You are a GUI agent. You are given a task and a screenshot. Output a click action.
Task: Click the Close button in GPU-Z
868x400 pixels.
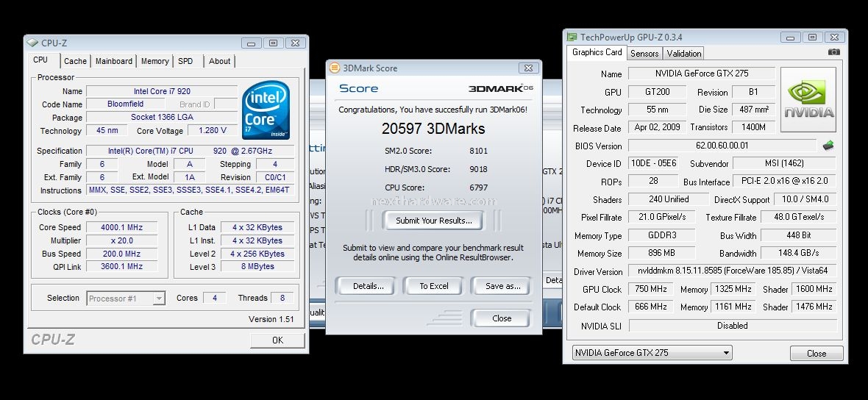click(x=817, y=353)
